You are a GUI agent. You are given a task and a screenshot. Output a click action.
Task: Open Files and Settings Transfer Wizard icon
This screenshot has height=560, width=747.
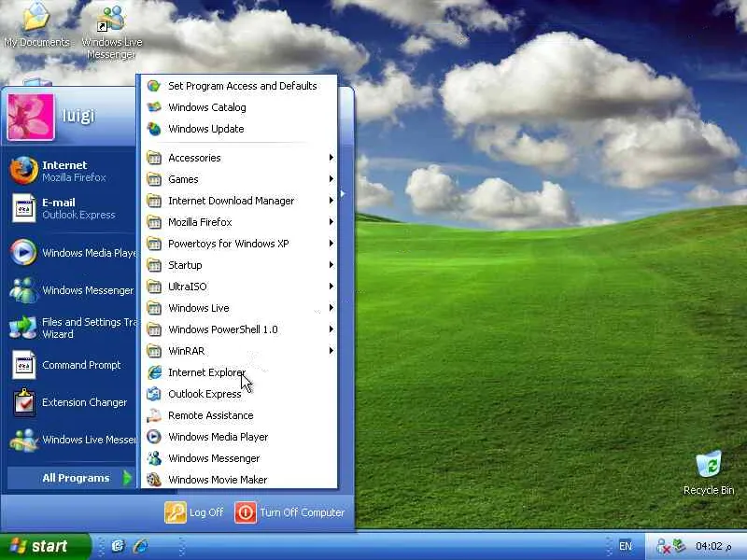click(23, 328)
